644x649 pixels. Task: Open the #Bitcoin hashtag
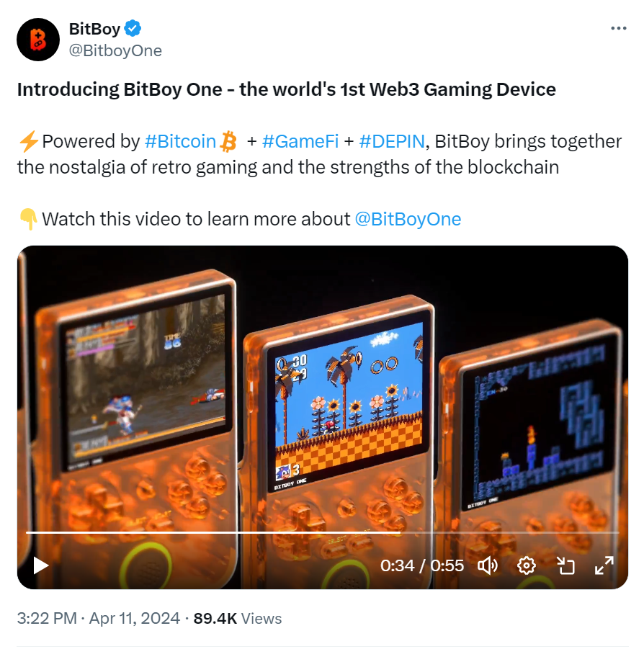coord(181,141)
